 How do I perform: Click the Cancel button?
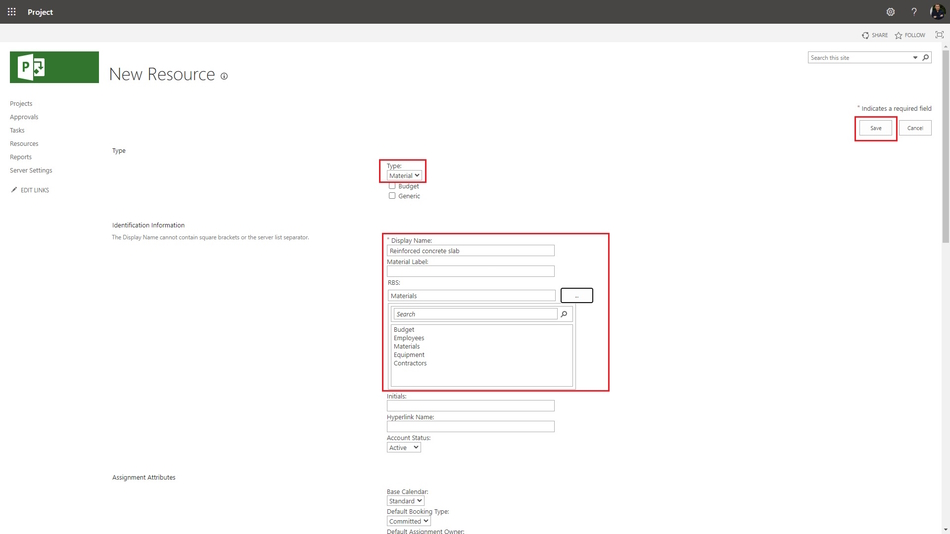[915, 128]
